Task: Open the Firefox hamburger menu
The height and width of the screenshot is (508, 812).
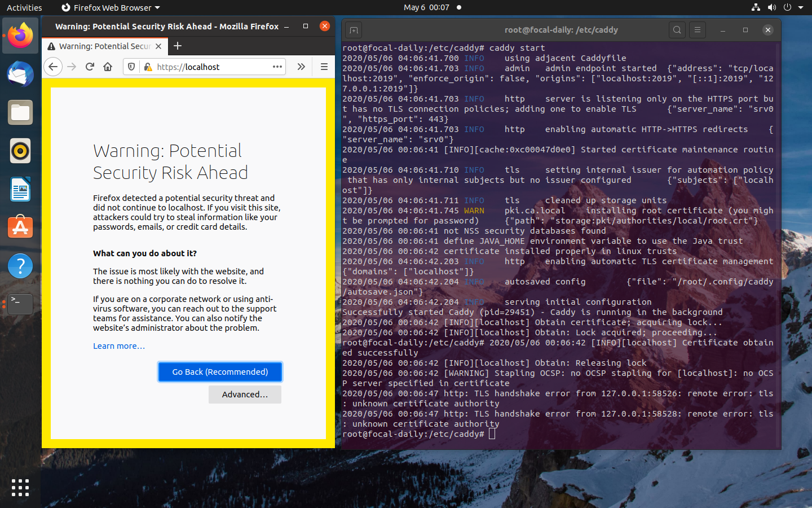Action: pyautogui.click(x=324, y=67)
